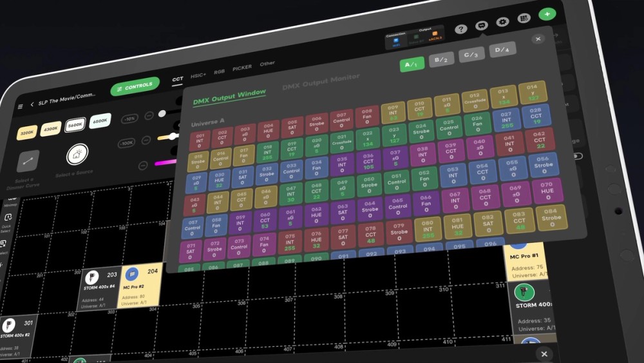Select the 5600K preset
Viewport: 644px width, 363px height.
click(x=75, y=124)
